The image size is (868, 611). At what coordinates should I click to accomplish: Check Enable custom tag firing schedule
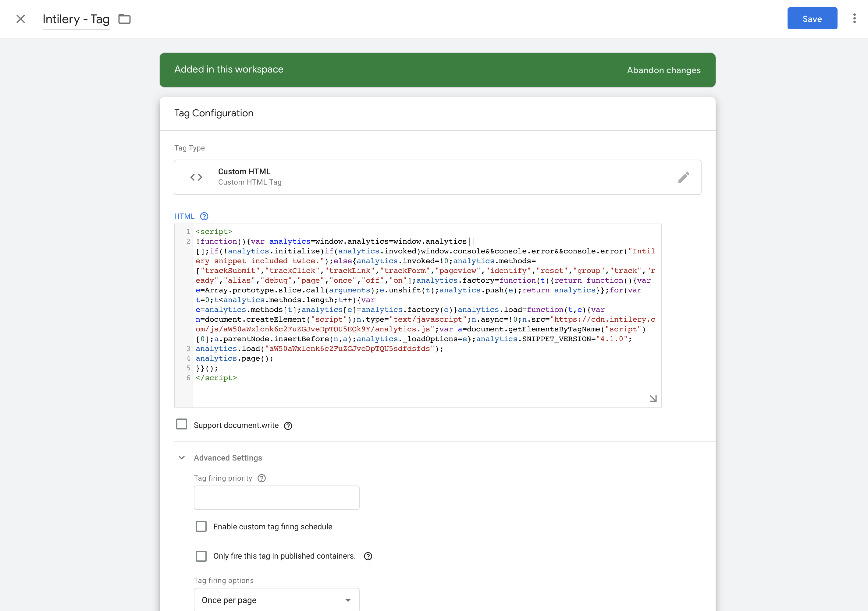tap(201, 526)
